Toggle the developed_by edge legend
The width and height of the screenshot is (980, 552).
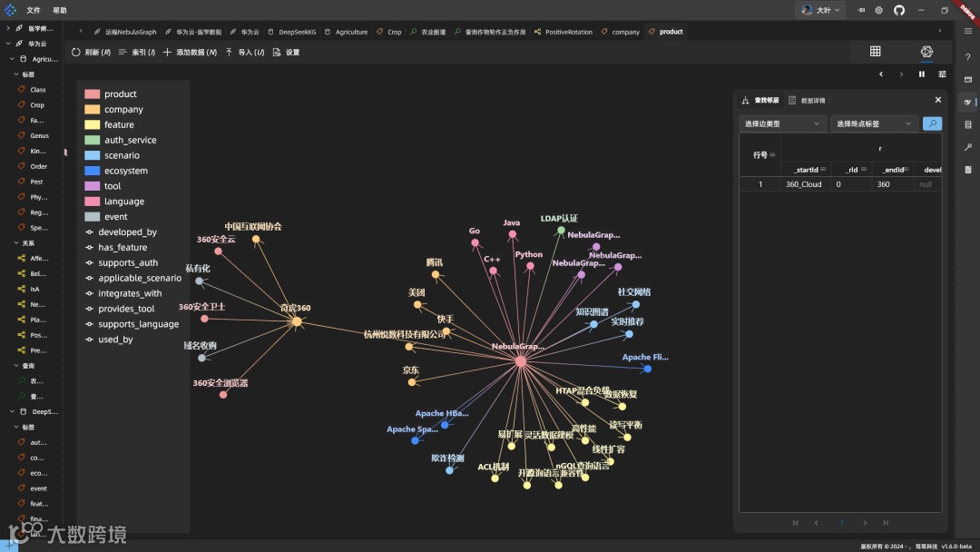(x=122, y=232)
